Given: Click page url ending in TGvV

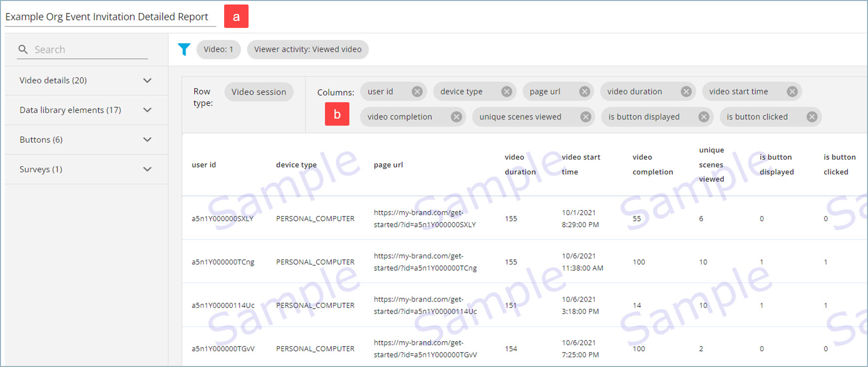Looking at the screenshot, I should pos(425,349).
